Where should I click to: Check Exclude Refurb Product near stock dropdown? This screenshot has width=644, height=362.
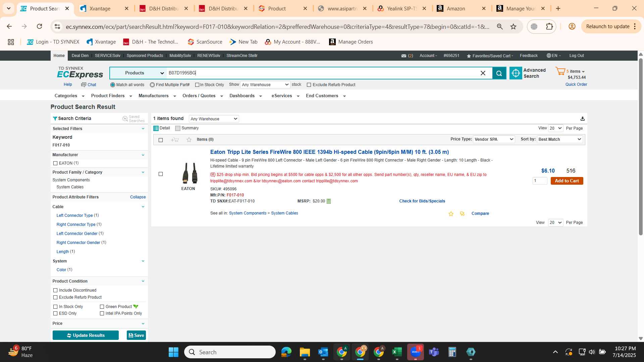[309, 85]
